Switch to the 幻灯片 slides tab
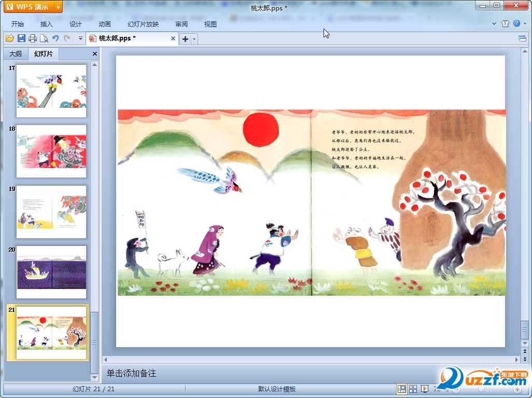This screenshot has height=398, width=532. pos(44,53)
